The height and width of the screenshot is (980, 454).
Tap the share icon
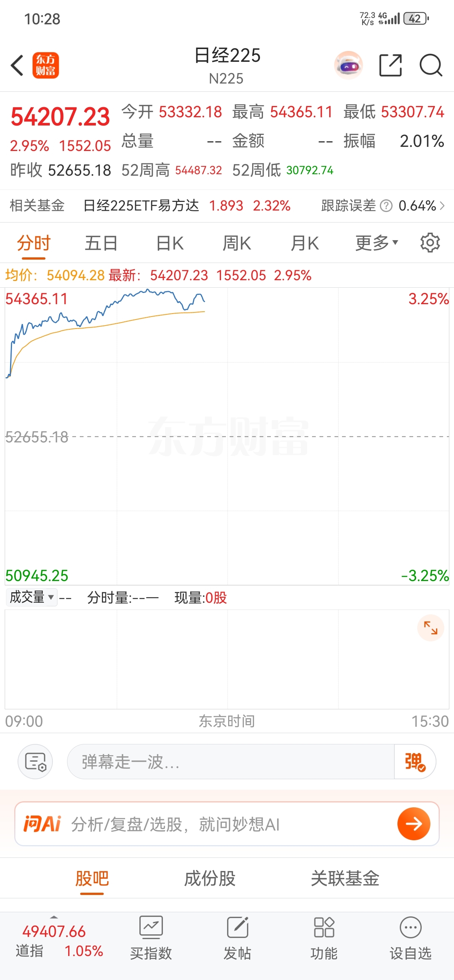(x=390, y=66)
